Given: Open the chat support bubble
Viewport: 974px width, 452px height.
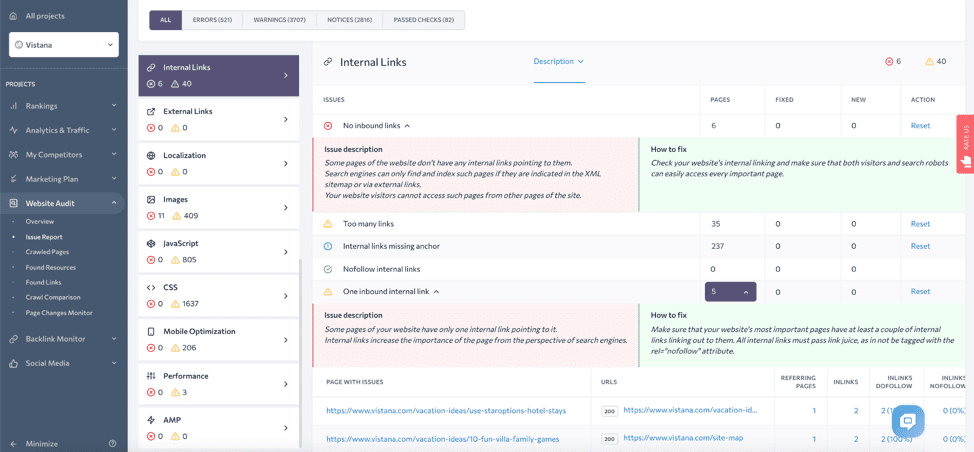Looking at the screenshot, I should point(908,422).
